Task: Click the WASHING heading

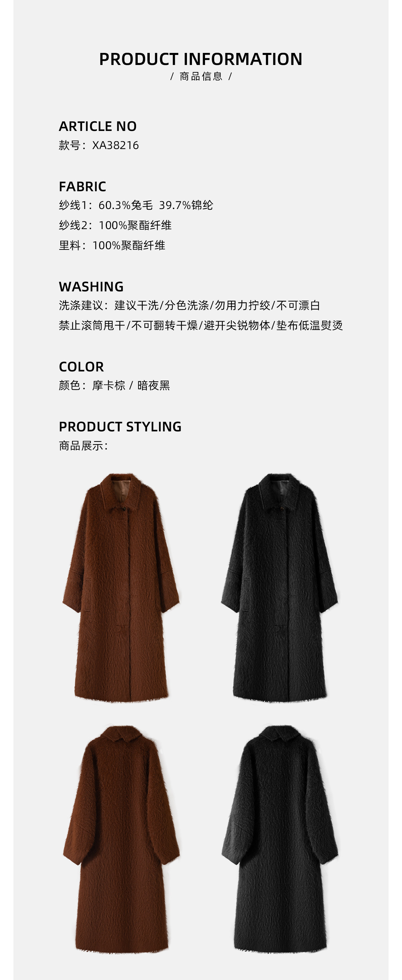Action: pyautogui.click(x=91, y=286)
